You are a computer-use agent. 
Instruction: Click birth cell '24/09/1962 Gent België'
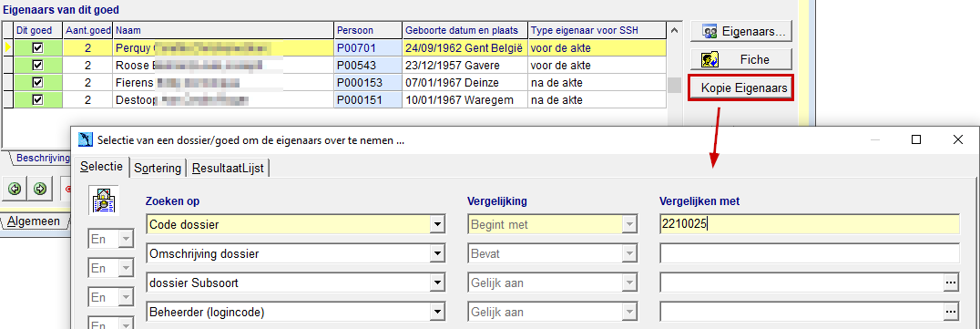(x=465, y=47)
